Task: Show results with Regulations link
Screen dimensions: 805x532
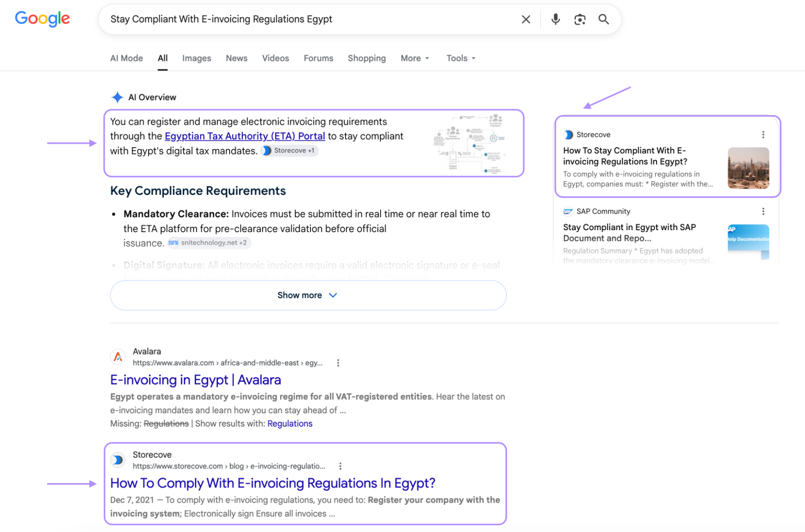Action: (x=290, y=424)
